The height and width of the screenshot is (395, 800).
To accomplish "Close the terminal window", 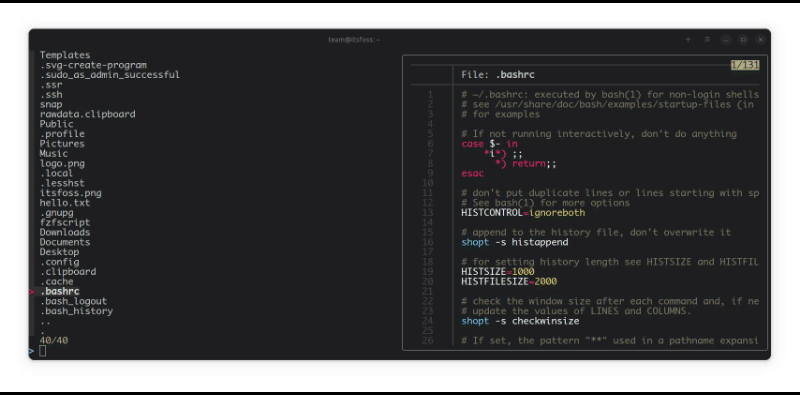I will pyautogui.click(x=761, y=39).
